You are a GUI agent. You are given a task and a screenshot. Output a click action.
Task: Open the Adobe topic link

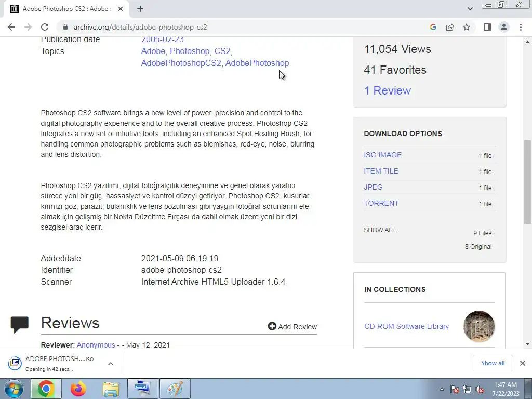[x=153, y=51]
